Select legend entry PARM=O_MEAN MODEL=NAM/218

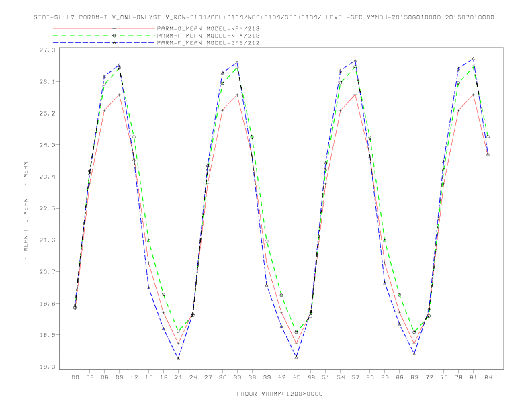pos(208,28)
